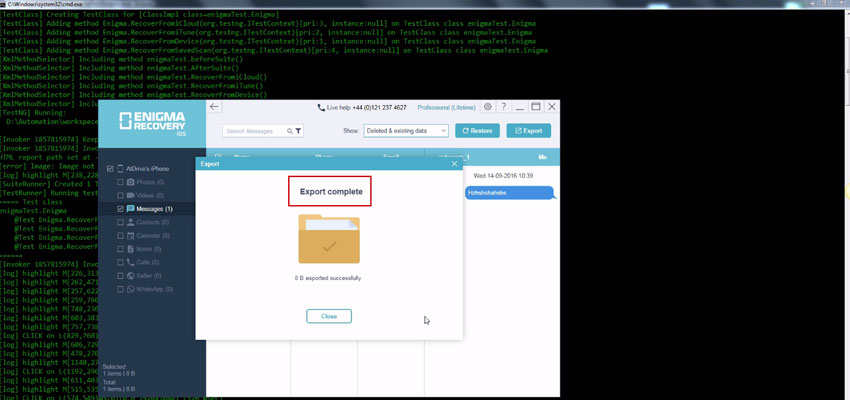
Task: Click the Export dialog title text
Action: point(210,164)
